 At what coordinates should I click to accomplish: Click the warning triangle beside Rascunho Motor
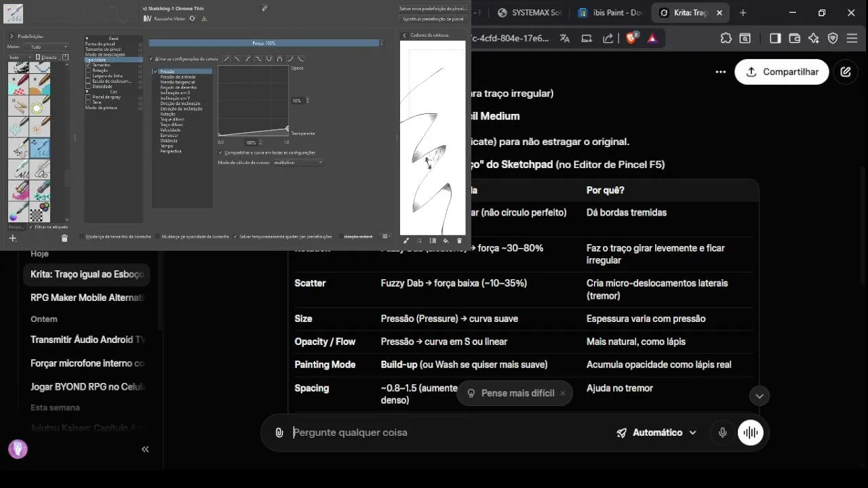(x=204, y=19)
